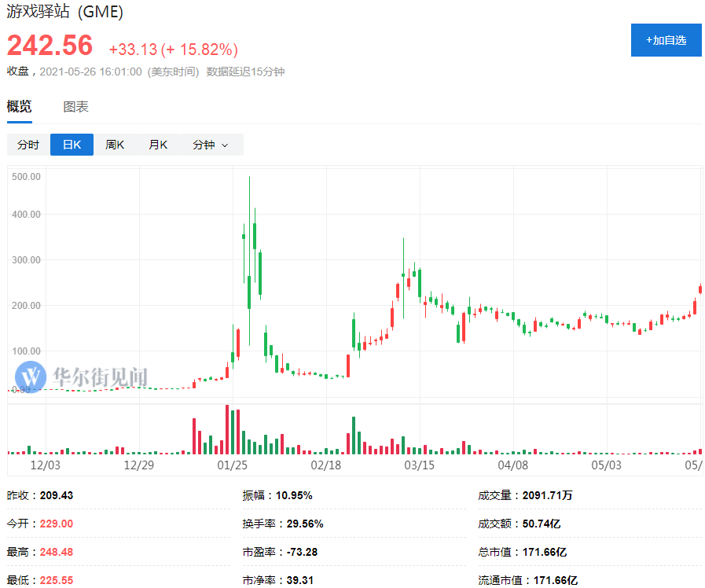
Task: Click the 200.00 y-axis label
Action: pyautogui.click(x=26, y=306)
